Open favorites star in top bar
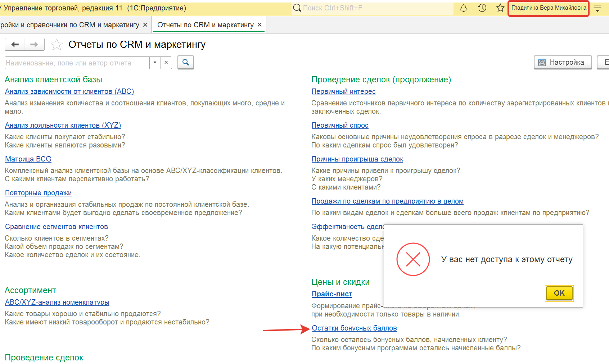 click(x=500, y=8)
